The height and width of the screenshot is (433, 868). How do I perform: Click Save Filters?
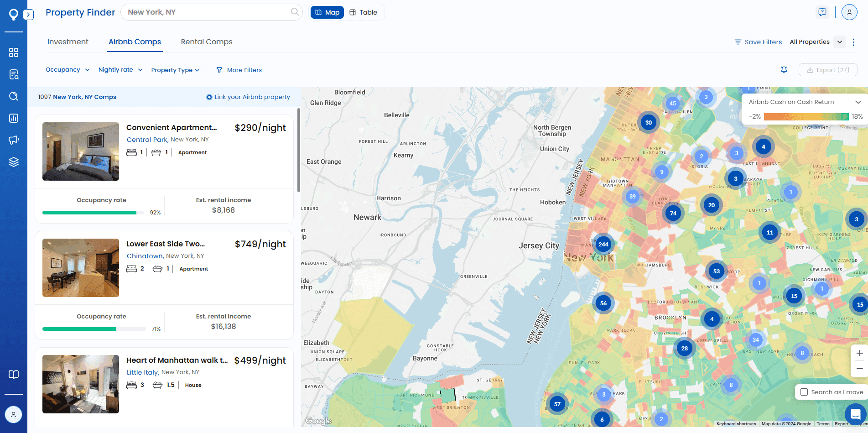coord(758,42)
